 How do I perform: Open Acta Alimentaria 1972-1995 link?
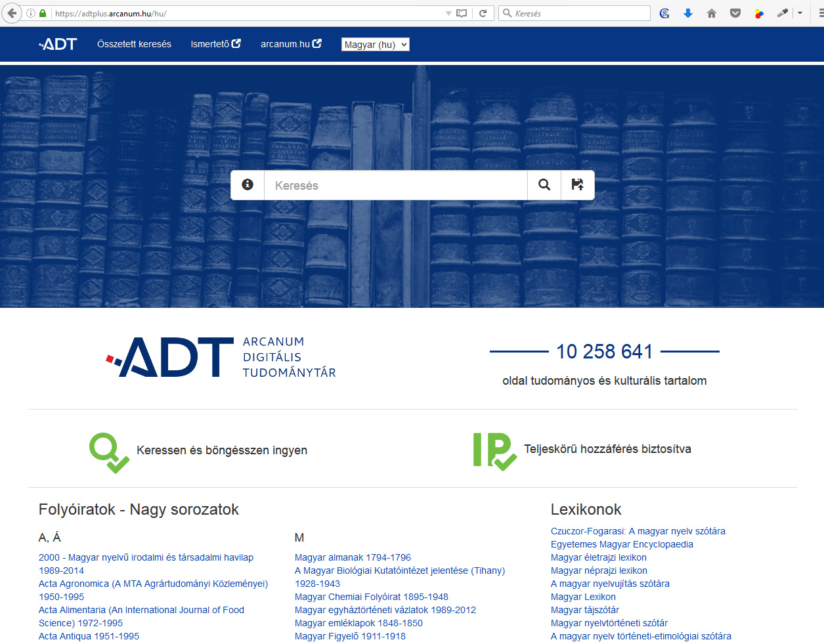[141, 616]
